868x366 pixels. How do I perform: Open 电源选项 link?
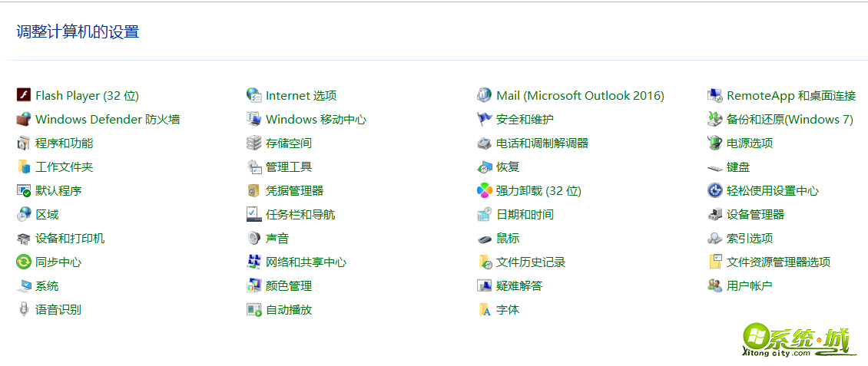pyautogui.click(x=749, y=143)
